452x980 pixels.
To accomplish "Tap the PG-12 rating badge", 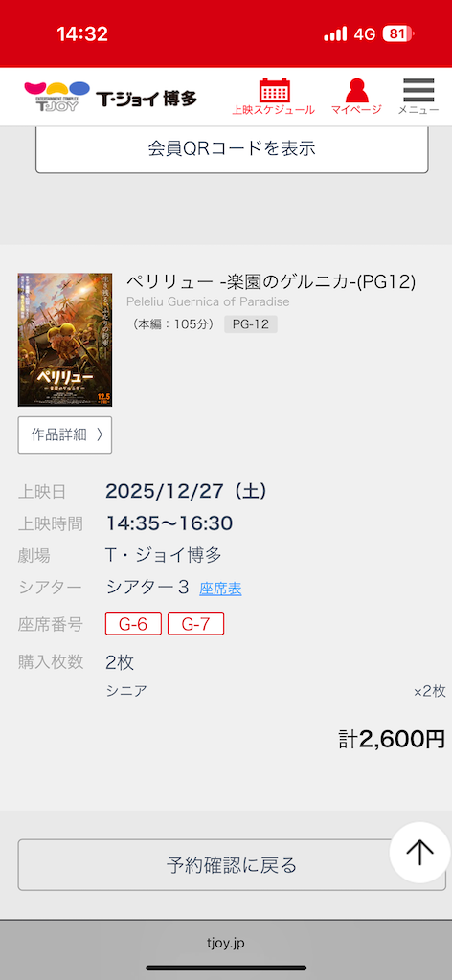I will [251, 324].
